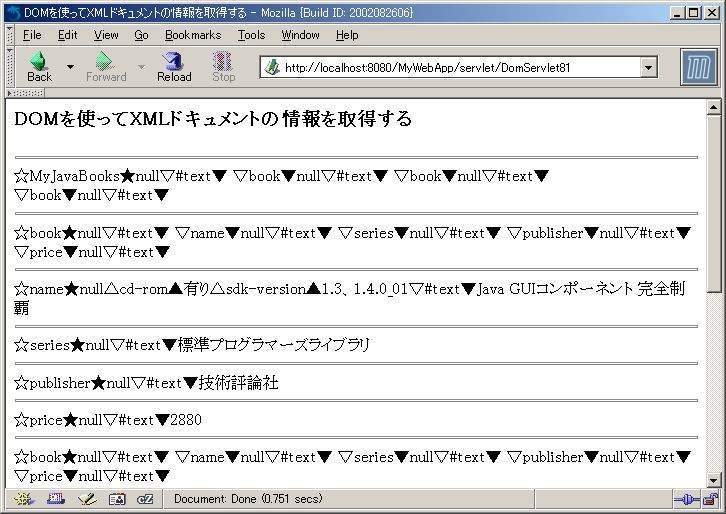Screen dimensions: 726x514
Task: Open Navigator from status bar icon
Action: [x=24, y=499]
